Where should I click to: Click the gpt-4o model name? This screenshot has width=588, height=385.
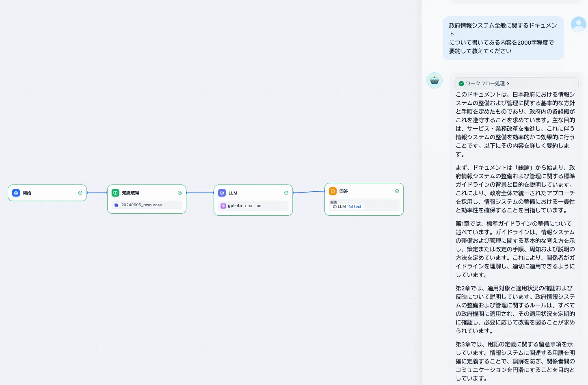point(235,206)
